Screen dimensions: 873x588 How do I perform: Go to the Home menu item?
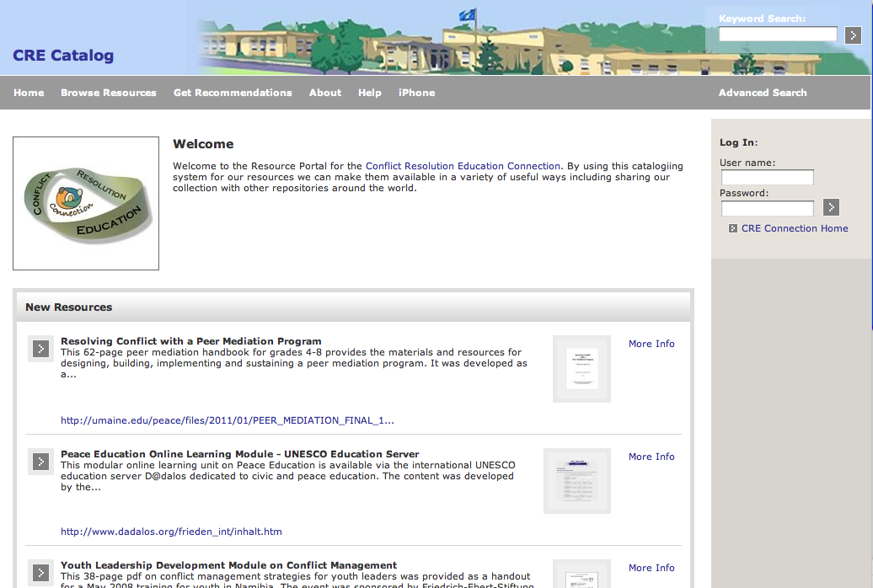pyautogui.click(x=29, y=93)
